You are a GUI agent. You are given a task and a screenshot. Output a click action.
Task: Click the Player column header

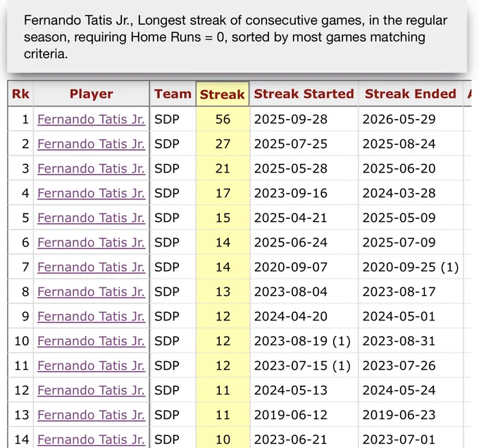pyautogui.click(x=92, y=94)
